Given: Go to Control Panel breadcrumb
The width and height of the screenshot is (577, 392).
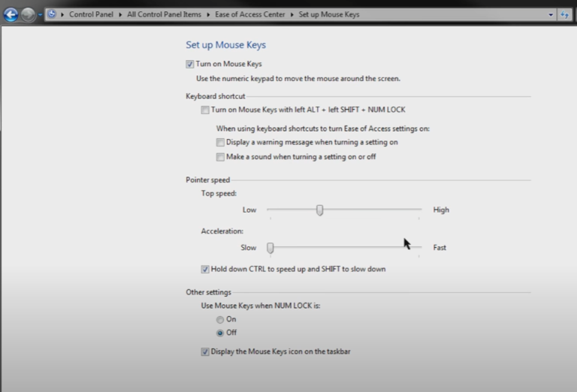Looking at the screenshot, I should tap(91, 14).
